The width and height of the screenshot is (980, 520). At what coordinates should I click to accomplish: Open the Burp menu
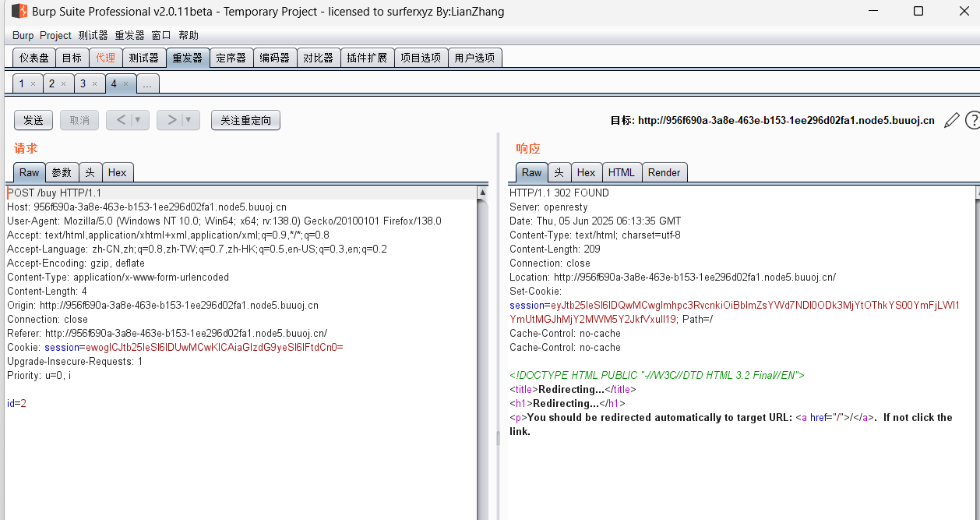tap(23, 36)
